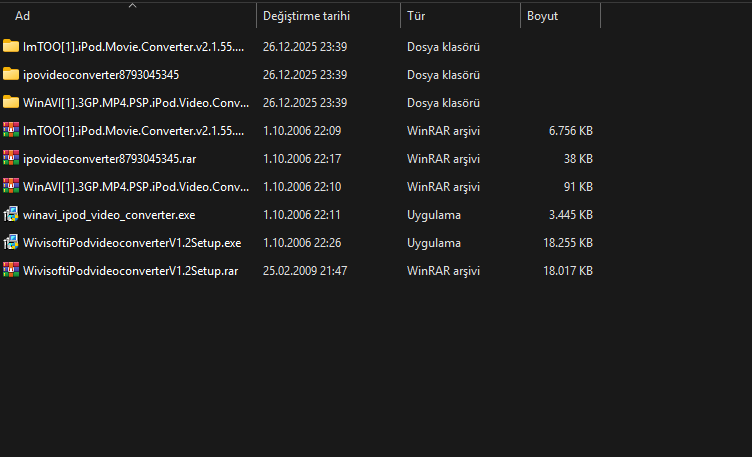The height and width of the screenshot is (457, 752).
Task: Click the WinRAR icon of WinAVI archive sized 91 KB
Action: pyautogui.click(x=11, y=186)
